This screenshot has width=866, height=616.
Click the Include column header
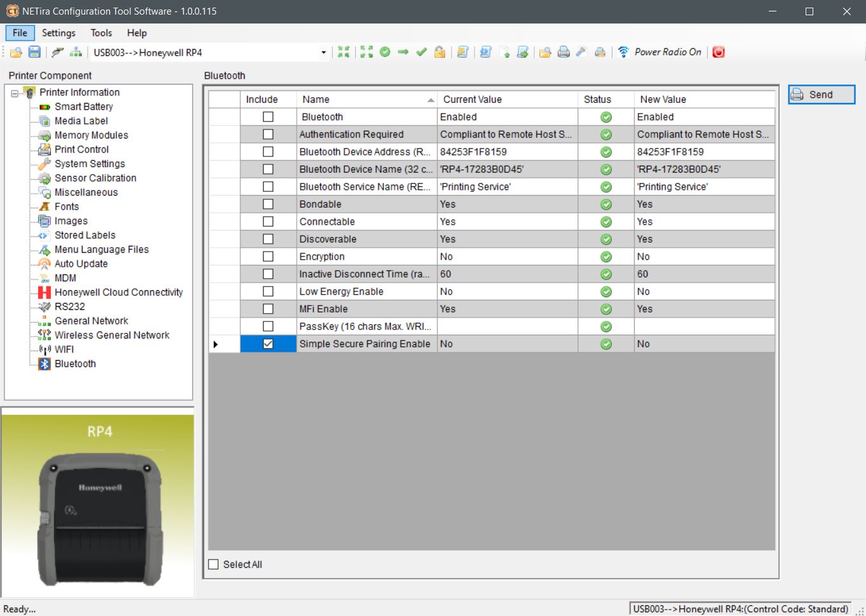tap(269, 100)
